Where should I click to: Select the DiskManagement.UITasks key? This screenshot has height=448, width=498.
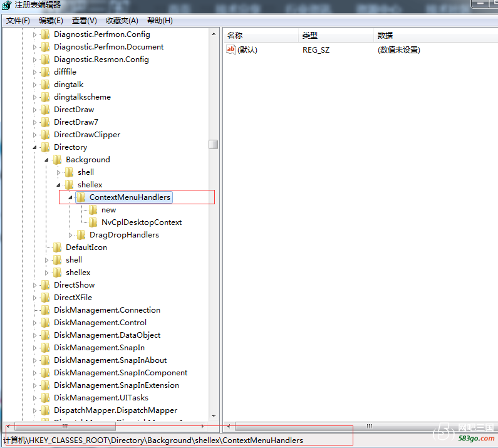click(101, 398)
